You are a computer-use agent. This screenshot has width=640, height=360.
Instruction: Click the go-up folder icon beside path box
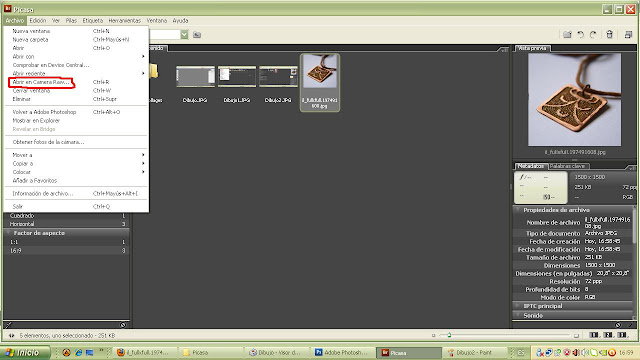click(197, 35)
